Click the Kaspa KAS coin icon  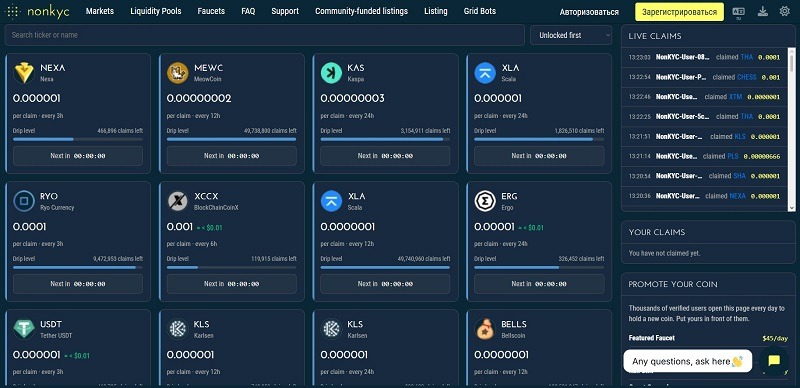(331, 73)
